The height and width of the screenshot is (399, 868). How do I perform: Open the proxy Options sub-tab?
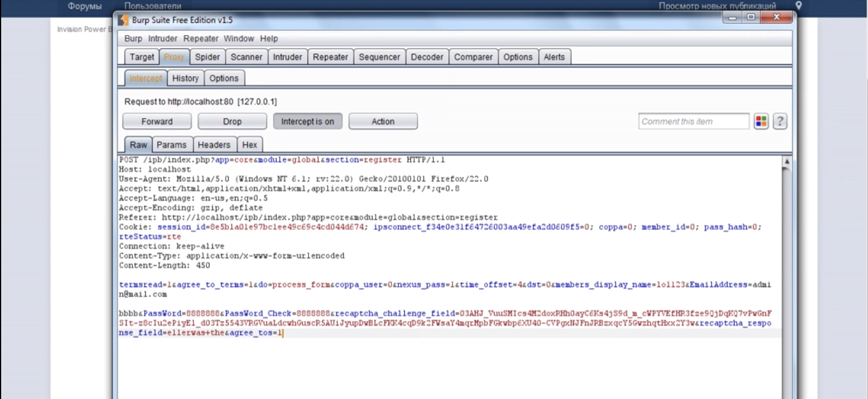[224, 78]
